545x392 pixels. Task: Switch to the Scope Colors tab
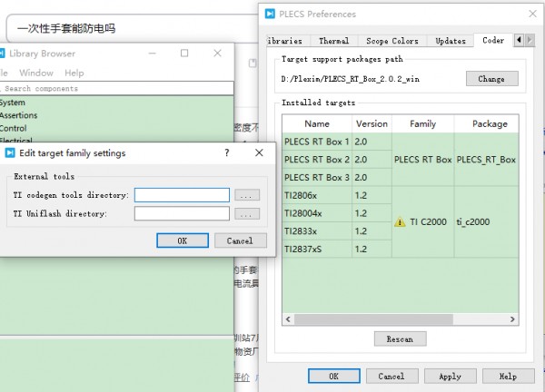tap(392, 41)
